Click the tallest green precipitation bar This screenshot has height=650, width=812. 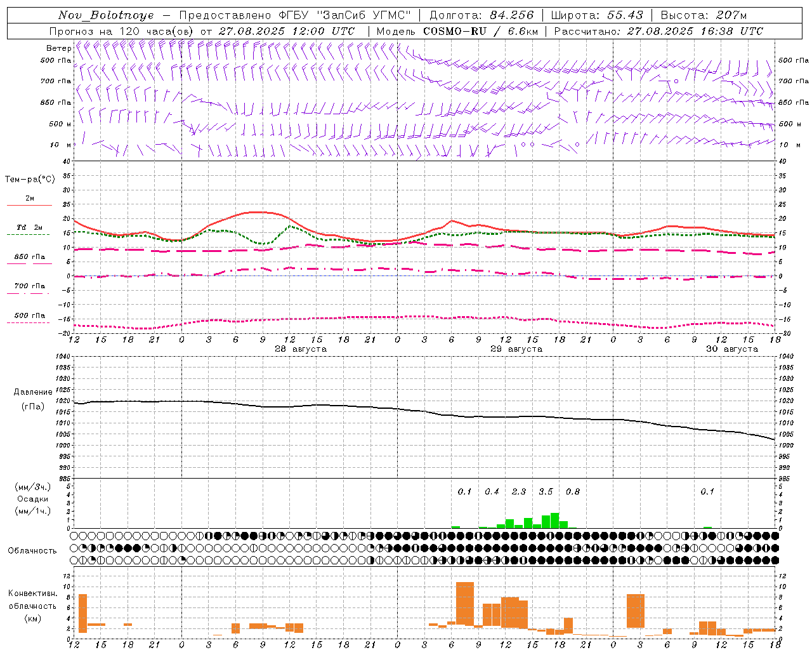tap(555, 521)
